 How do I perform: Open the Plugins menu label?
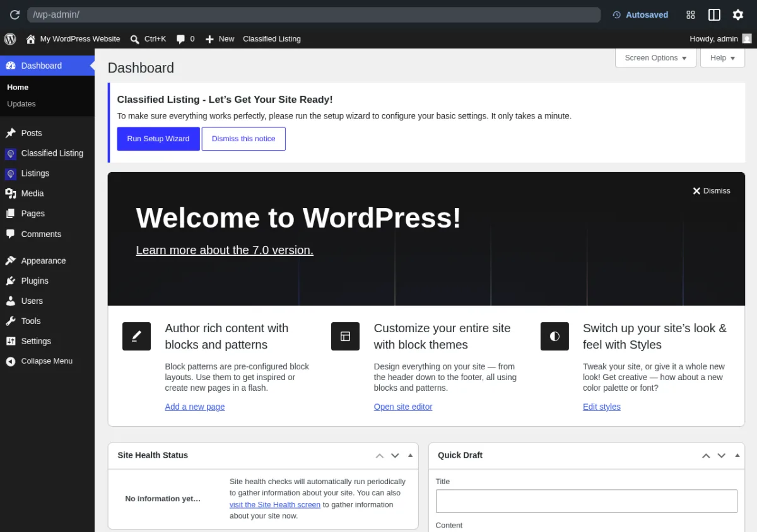(35, 280)
